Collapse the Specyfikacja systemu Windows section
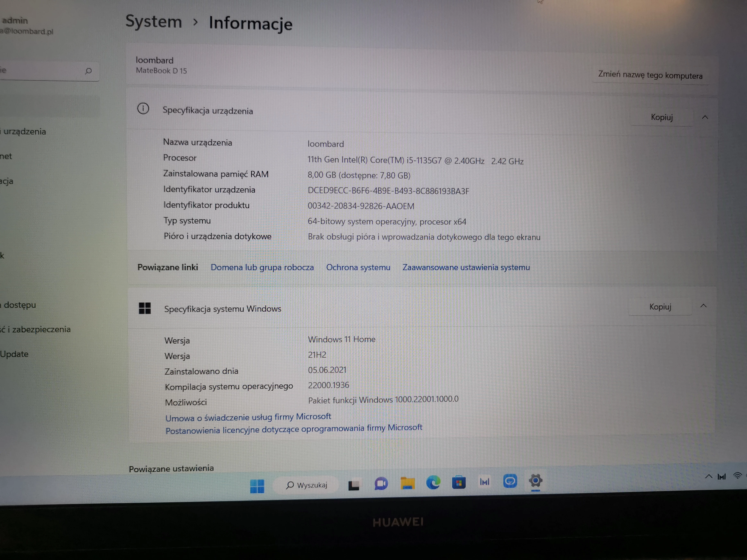Image resolution: width=747 pixels, height=560 pixels. [703, 306]
